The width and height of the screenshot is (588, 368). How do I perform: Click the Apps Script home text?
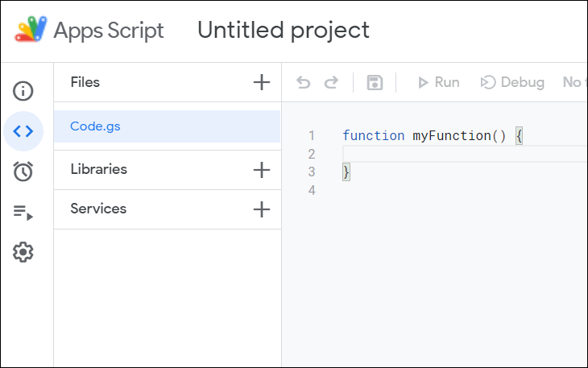(108, 31)
